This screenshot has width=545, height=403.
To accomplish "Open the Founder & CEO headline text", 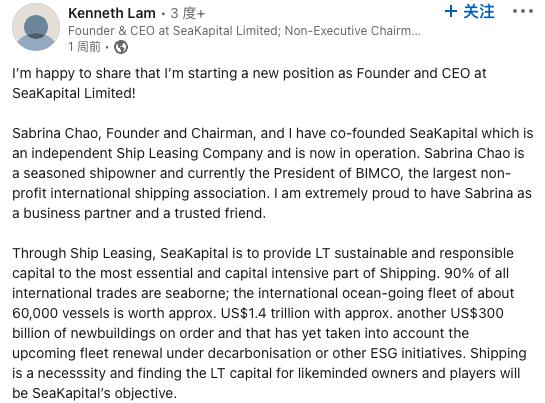I will coord(244,31).
